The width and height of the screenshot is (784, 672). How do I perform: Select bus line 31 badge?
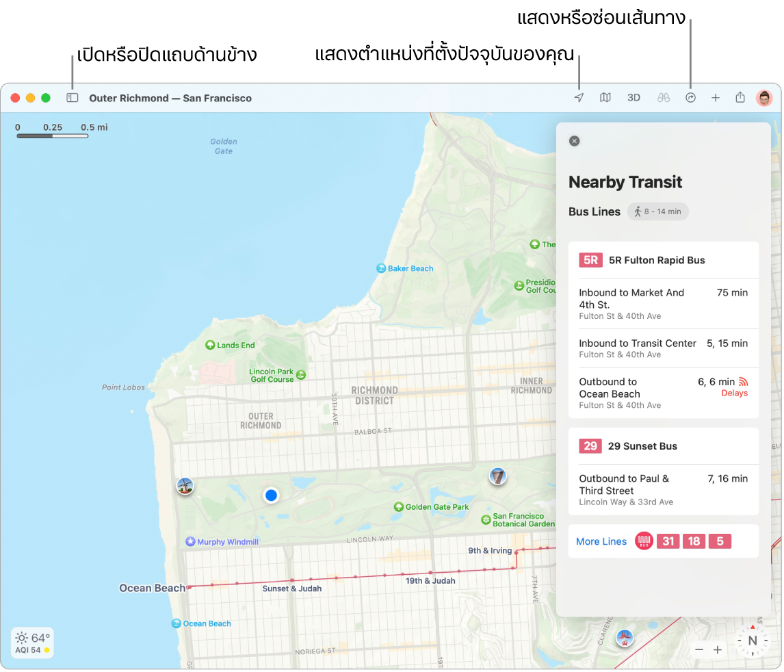pos(668,541)
